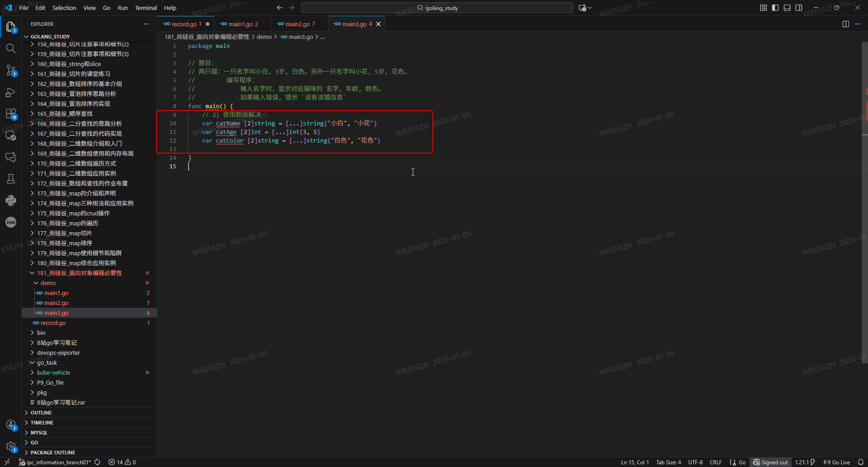Split the editor to the right

point(846,24)
